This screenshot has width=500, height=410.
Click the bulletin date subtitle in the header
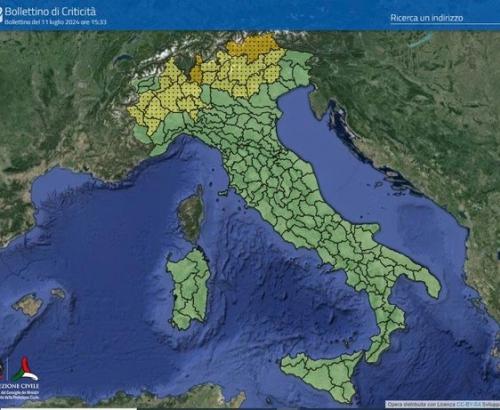click(55, 22)
